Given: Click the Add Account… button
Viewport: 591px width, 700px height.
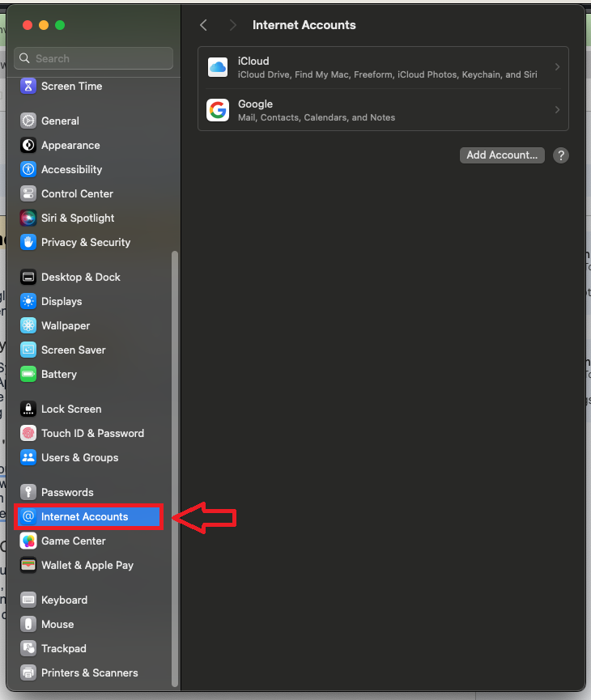Looking at the screenshot, I should (x=502, y=155).
